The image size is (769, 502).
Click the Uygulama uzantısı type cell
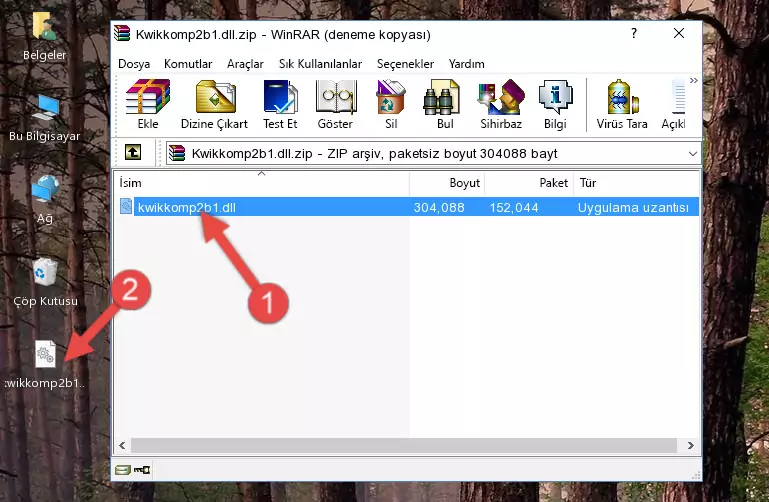click(633, 207)
